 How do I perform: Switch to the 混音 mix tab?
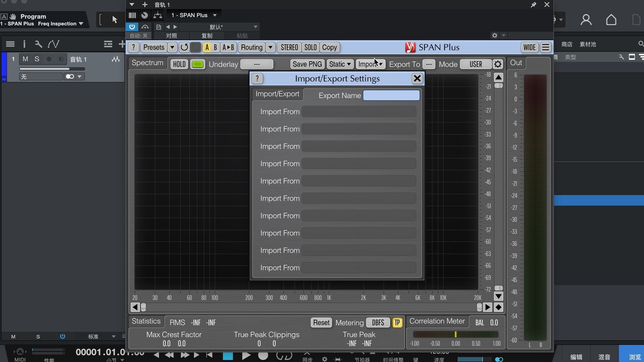click(604, 357)
